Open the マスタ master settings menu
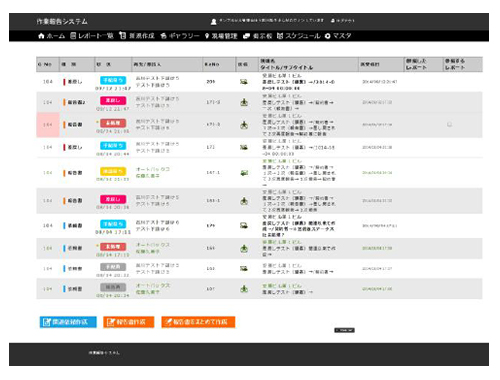This screenshot has height=380, width=500. pyautogui.click(x=338, y=36)
